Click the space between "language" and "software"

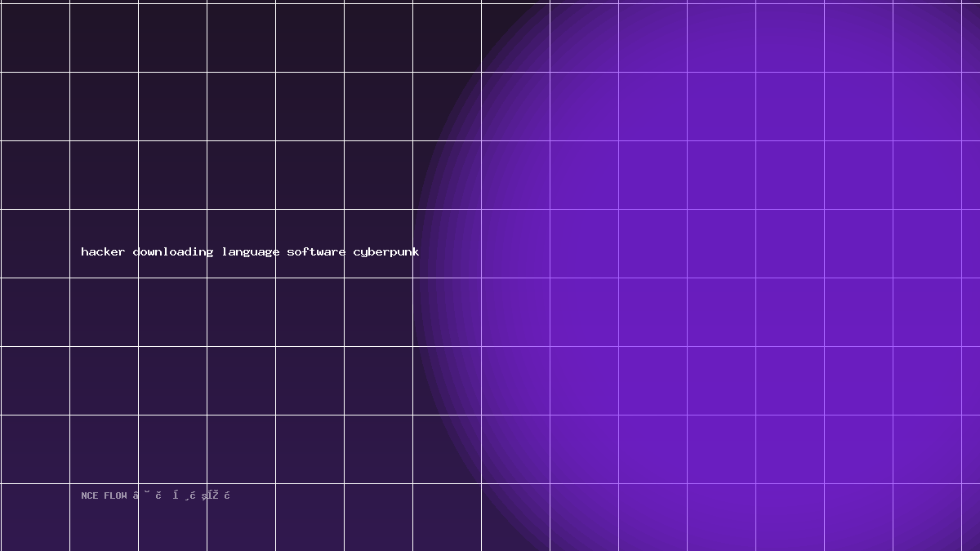click(283, 251)
